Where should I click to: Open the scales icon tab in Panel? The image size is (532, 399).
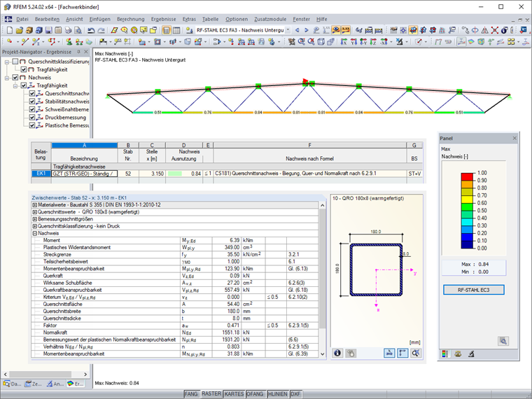coord(458,354)
